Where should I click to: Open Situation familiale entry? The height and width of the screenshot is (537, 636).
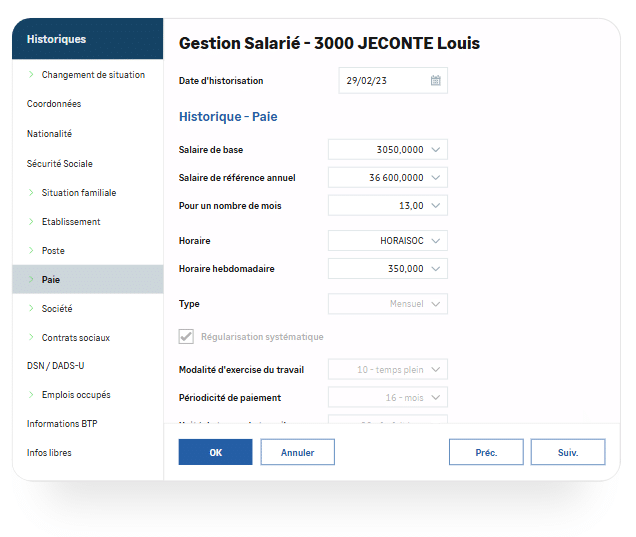(x=79, y=193)
